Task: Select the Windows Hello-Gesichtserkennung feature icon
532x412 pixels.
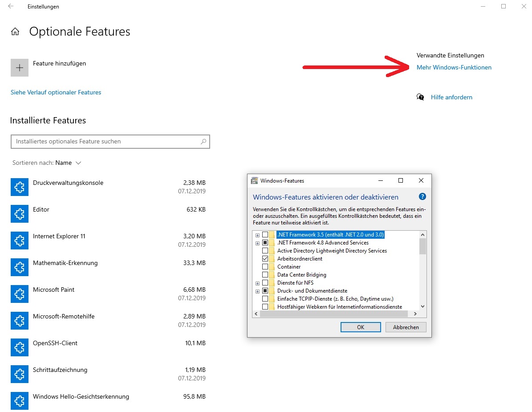Action: click(19, 401)
